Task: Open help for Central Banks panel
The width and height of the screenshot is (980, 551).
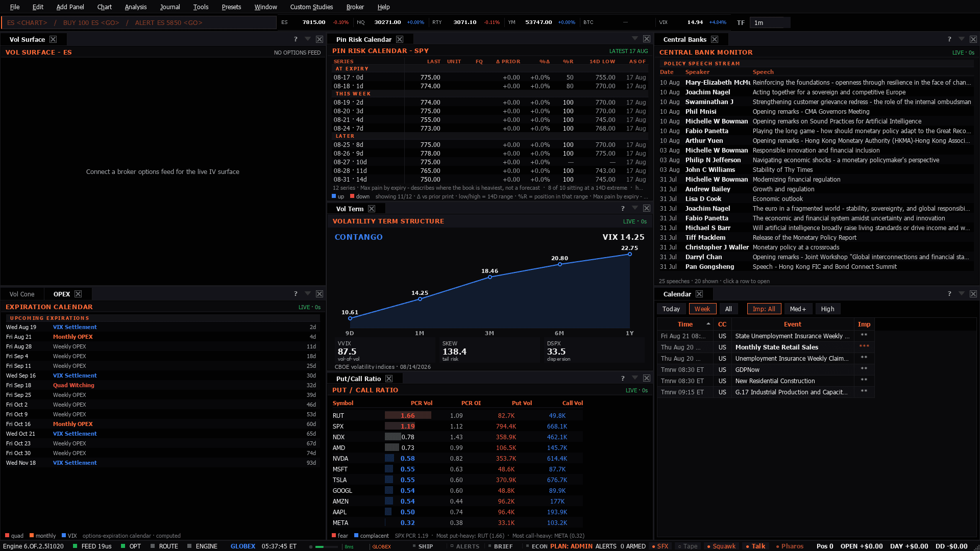Action: [949, 39]
